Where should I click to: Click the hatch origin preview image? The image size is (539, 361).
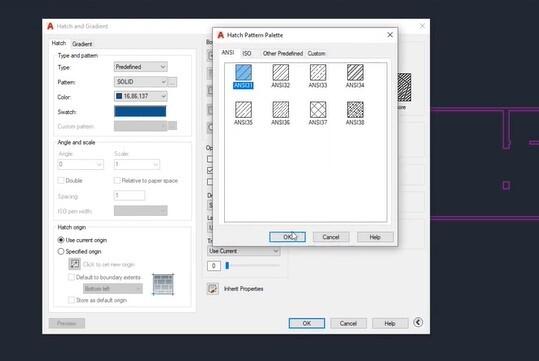(x=163, y=284)
